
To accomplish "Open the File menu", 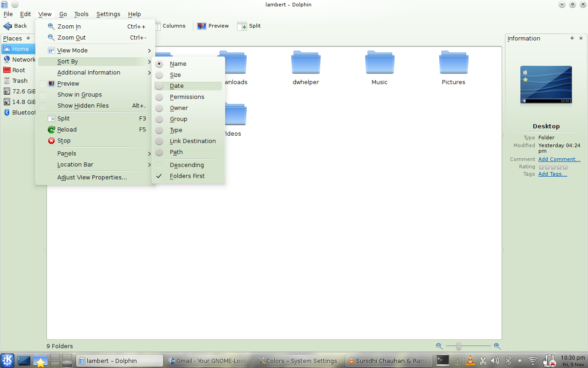I will coord(8,14).
